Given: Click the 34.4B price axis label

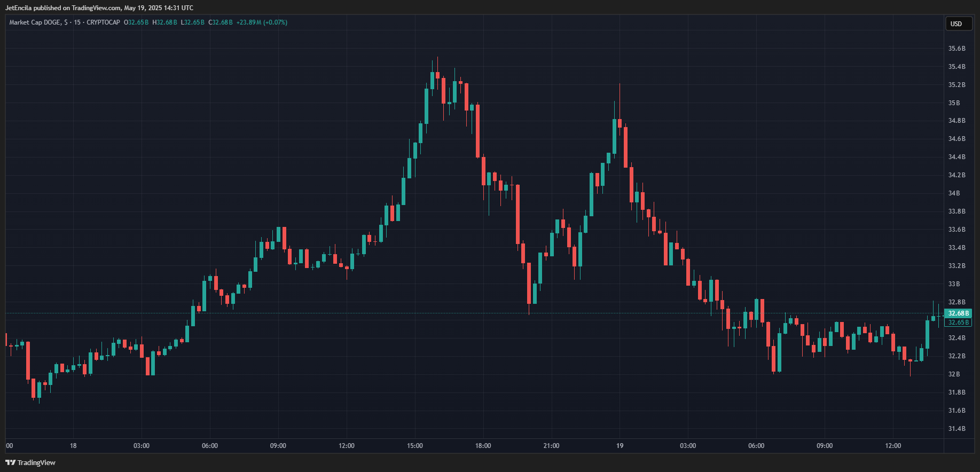Looking at the screenshot, I should coord(957,157).
